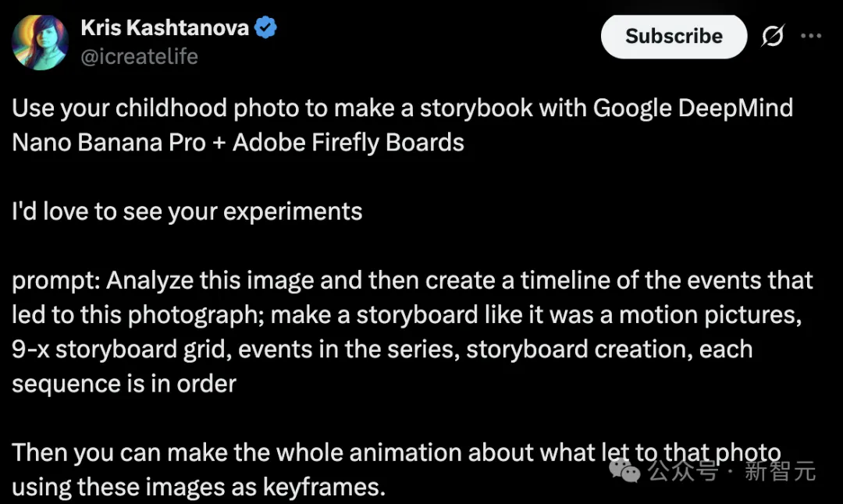Click the phrase "sequence is in order"
The image size is (843, 504).
(x=124, y=384)
